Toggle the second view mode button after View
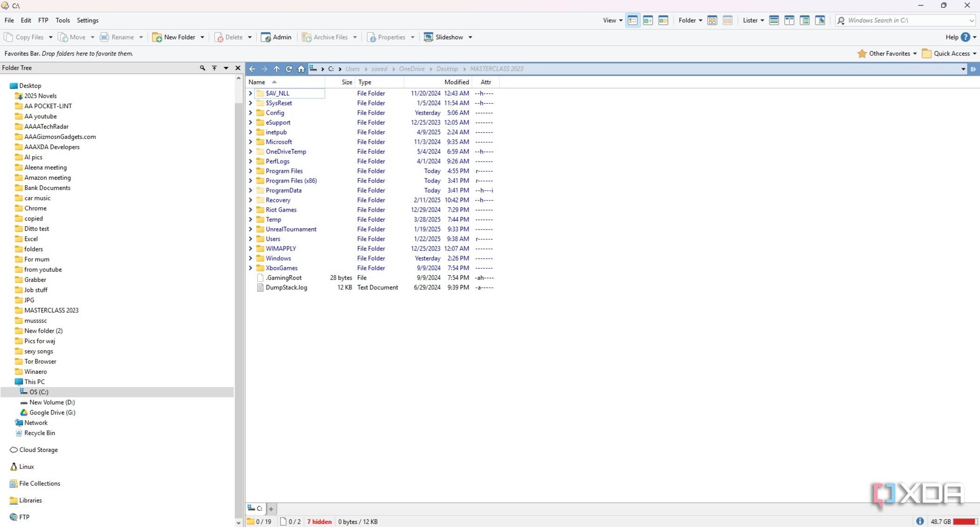This screenshot has height=527, width=980. [x=648, y=20]
